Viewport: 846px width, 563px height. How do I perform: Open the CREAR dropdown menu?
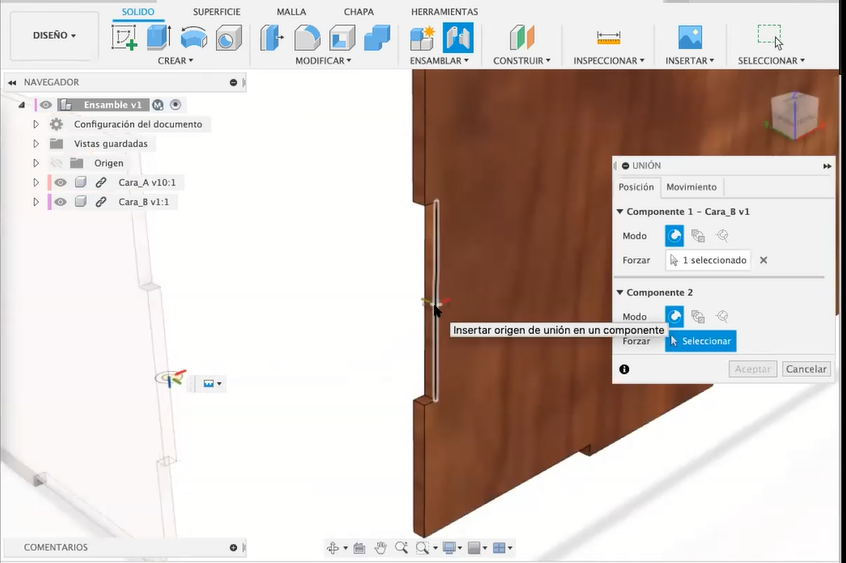[x=175, y=61]
